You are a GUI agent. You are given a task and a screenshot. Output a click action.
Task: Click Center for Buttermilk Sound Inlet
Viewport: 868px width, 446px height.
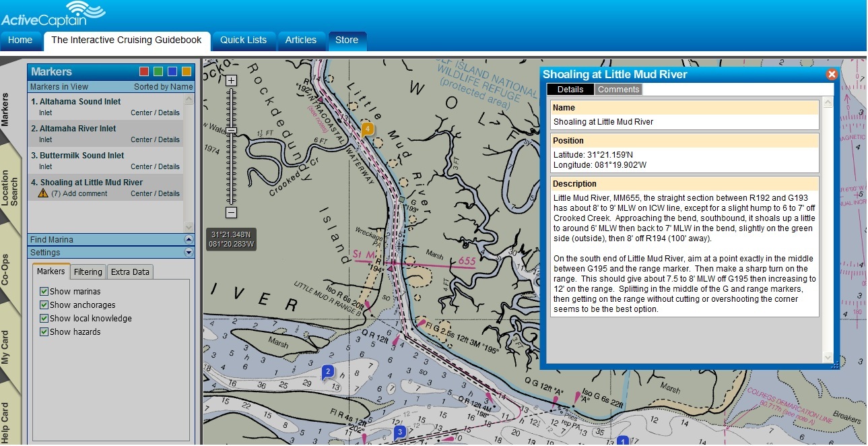[141, 167]
